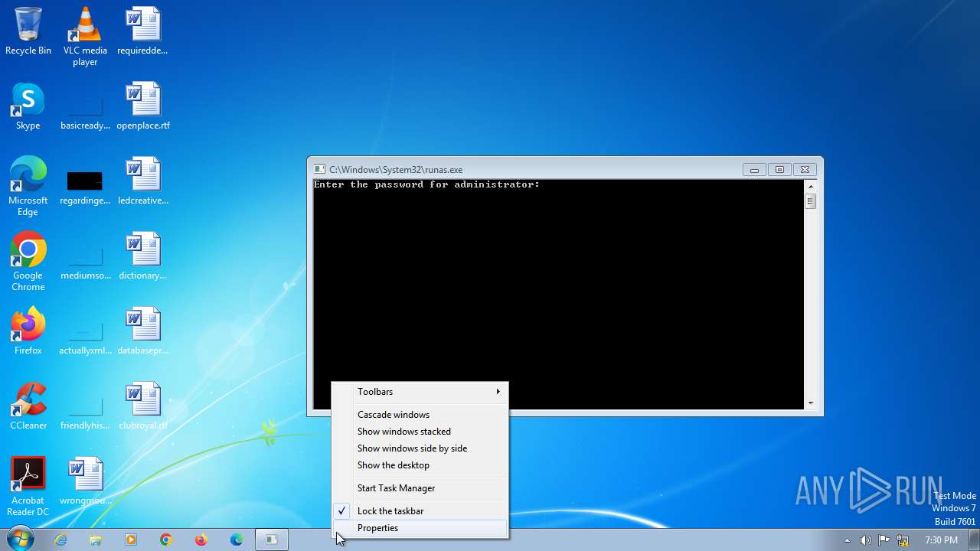980x551 pixels.
Task: Launch Microsoft Edge desktop shortcut
Action: (x=28, y=186)
